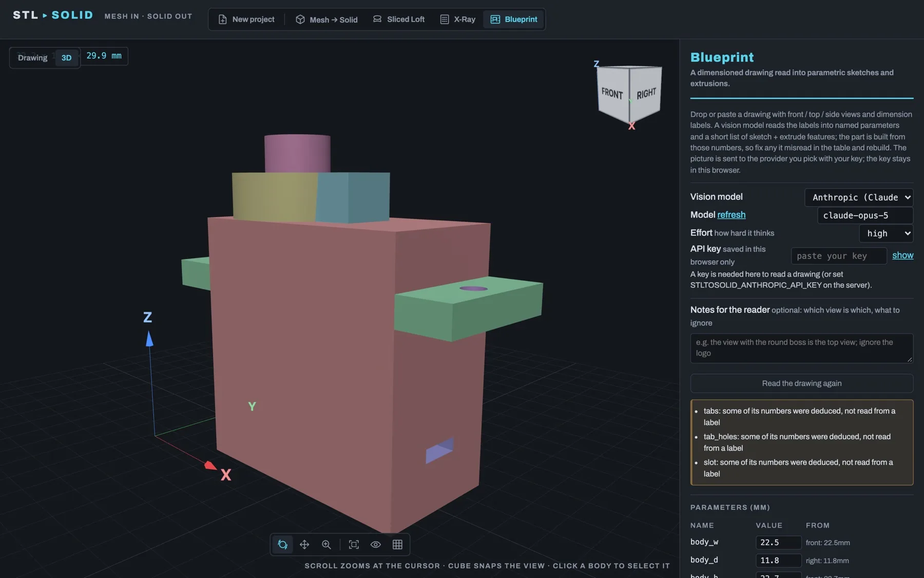The height and width of the screenshot is (578, 924).
Task: Click the 'right: 11.8mm' source text
Action: click(827, 561)
